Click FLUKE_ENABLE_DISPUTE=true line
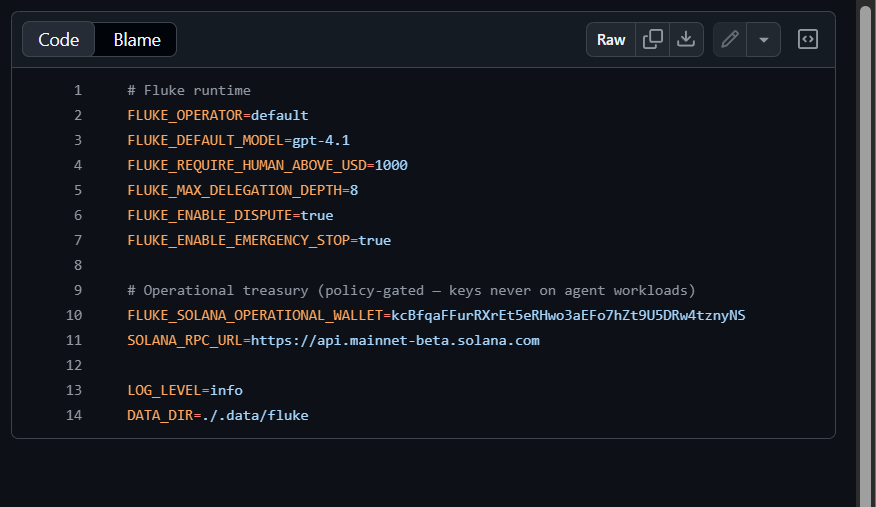Viewport: 876px width, 507px height. (x=230, y=216)
